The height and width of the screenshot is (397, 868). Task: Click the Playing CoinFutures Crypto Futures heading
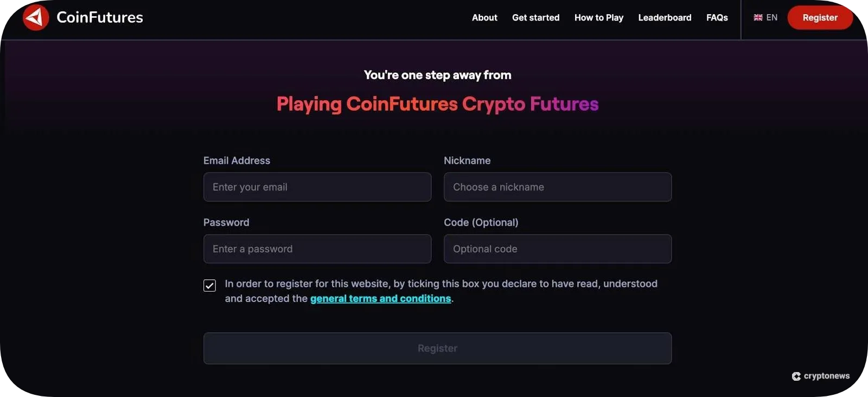(x=437, y=104)
